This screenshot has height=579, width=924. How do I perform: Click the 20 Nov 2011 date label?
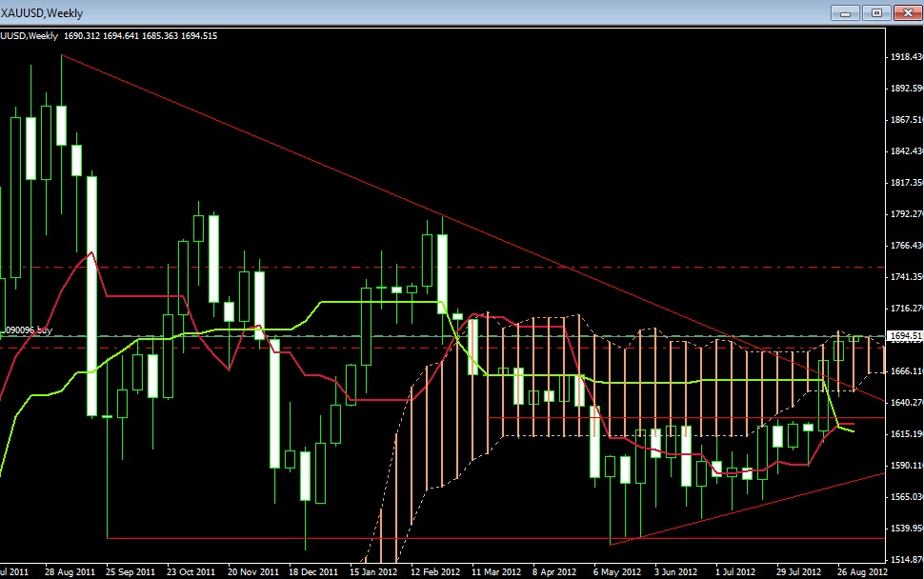pos(252,572)
